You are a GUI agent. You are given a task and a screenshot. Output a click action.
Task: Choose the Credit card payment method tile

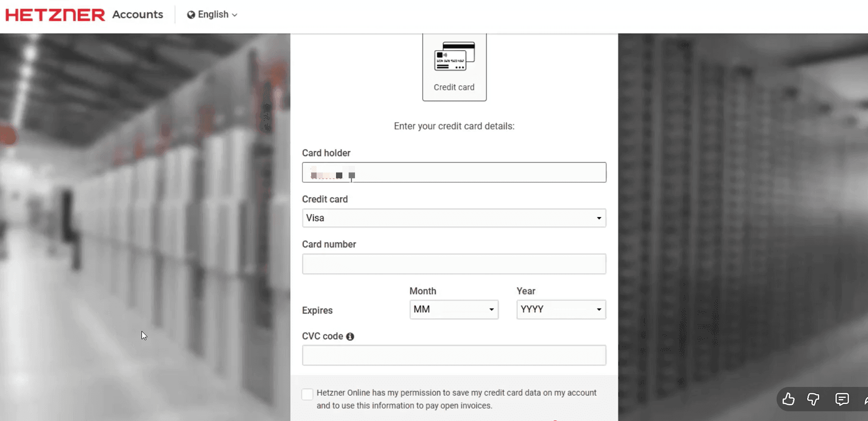tap(454, 67)
